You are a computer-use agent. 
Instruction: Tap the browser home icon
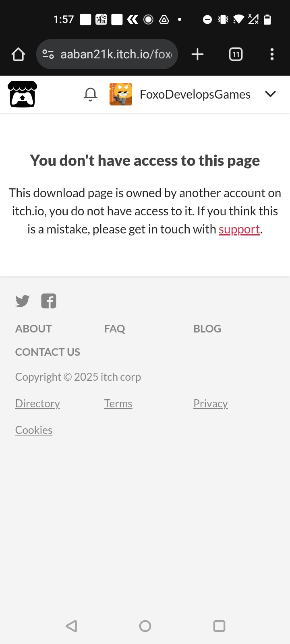[18, 54]
